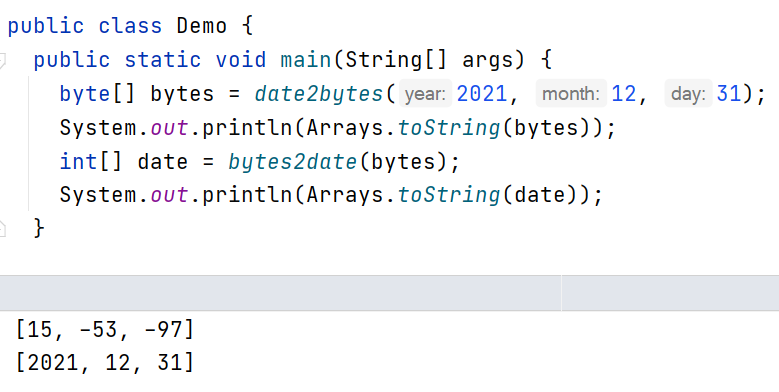Select the console output line [15, -53, -97]

click(x=105, y=329)
